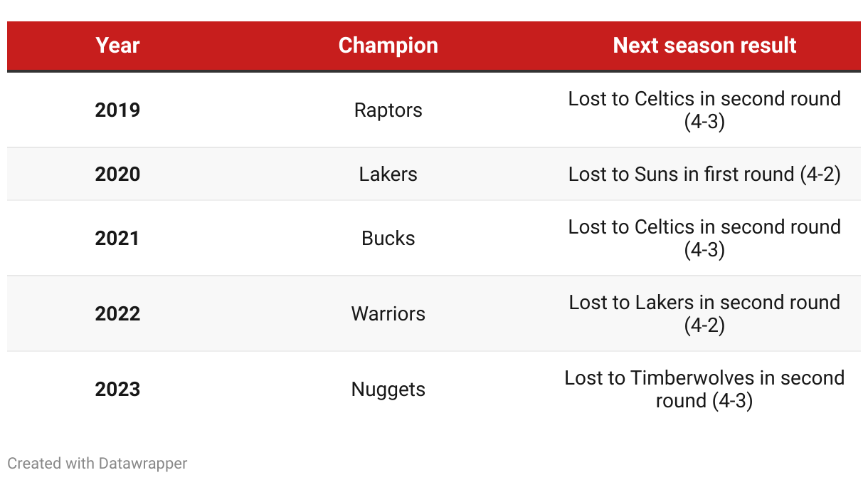
Task: Select the 2022 year cell
Action: tap(117, 314)
